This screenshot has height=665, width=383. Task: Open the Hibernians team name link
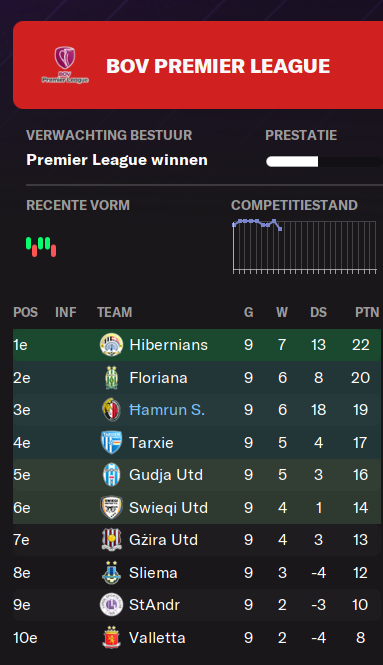[x=168, y=344]
